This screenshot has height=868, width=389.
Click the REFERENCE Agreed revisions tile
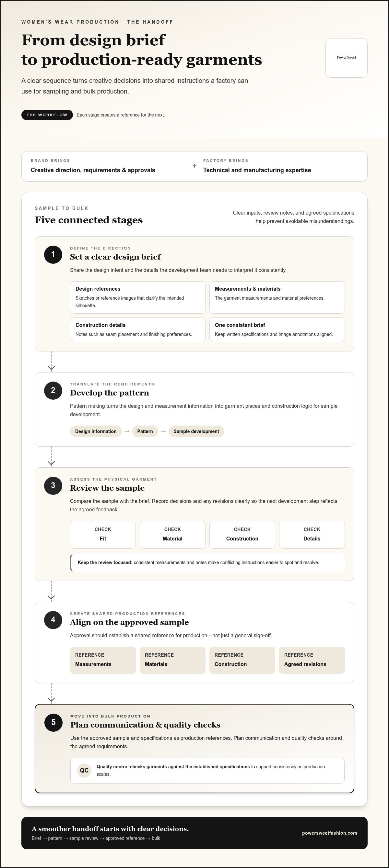[312, 660]
